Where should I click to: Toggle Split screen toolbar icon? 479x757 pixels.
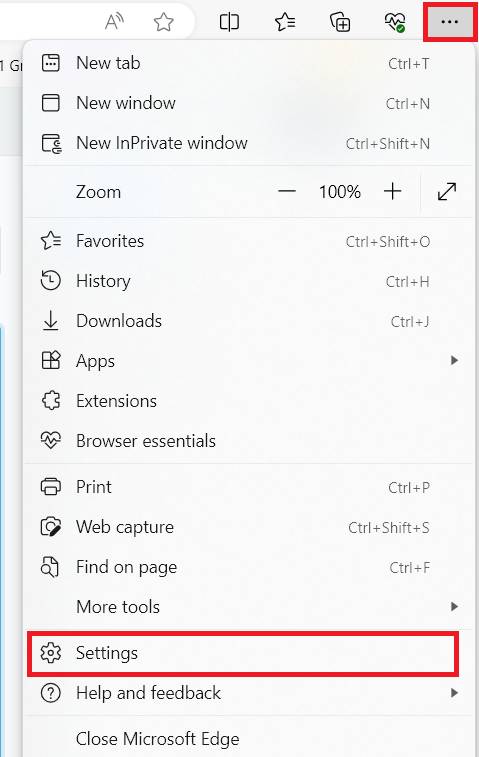[x=229, y=22]
